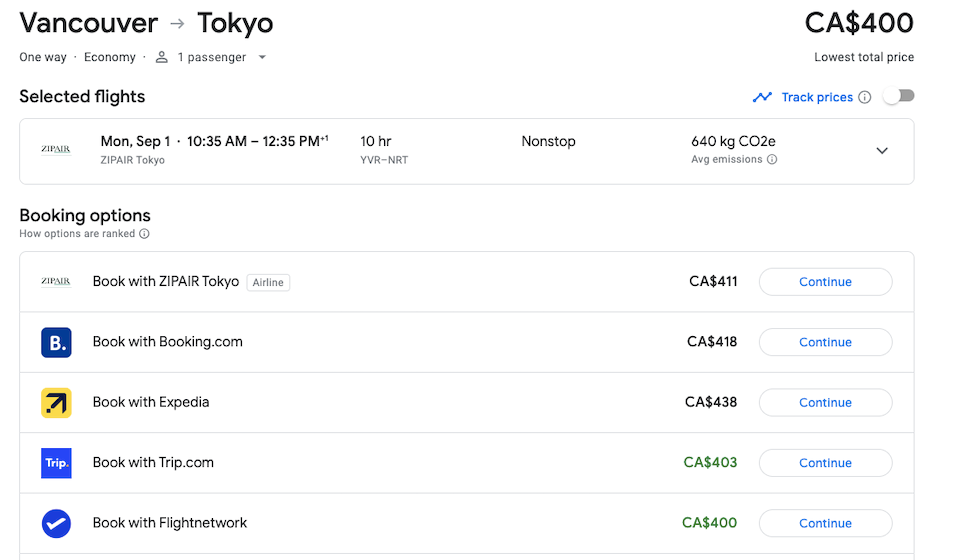Click the 'Book with Flightnetwork' text
960x560 pixels.
(x=170, y=523)
